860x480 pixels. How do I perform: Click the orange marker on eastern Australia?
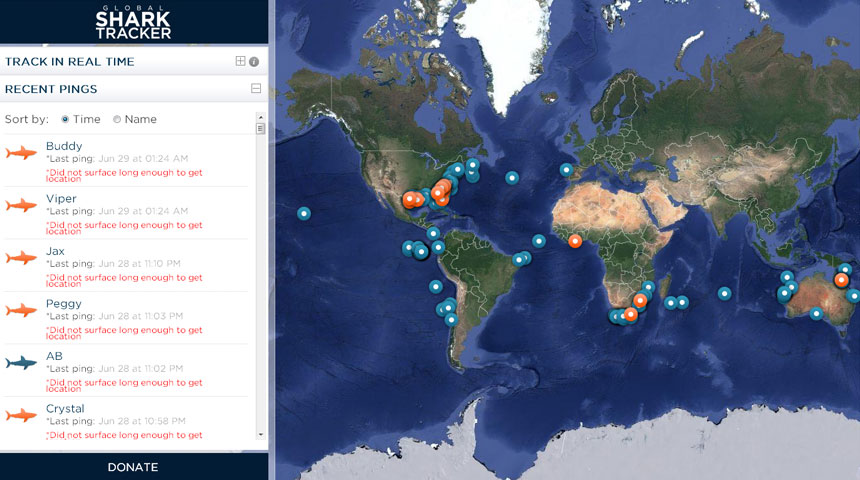click(841, 280)
